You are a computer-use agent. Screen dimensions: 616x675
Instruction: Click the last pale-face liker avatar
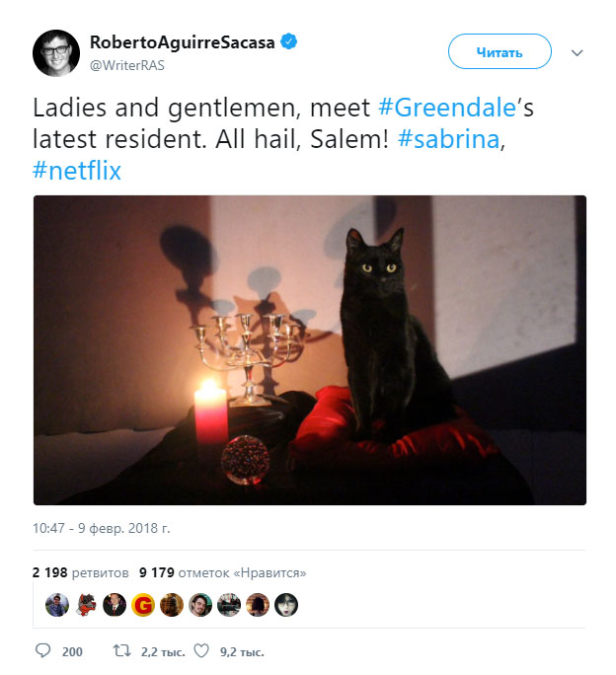[x=286, y=605]
